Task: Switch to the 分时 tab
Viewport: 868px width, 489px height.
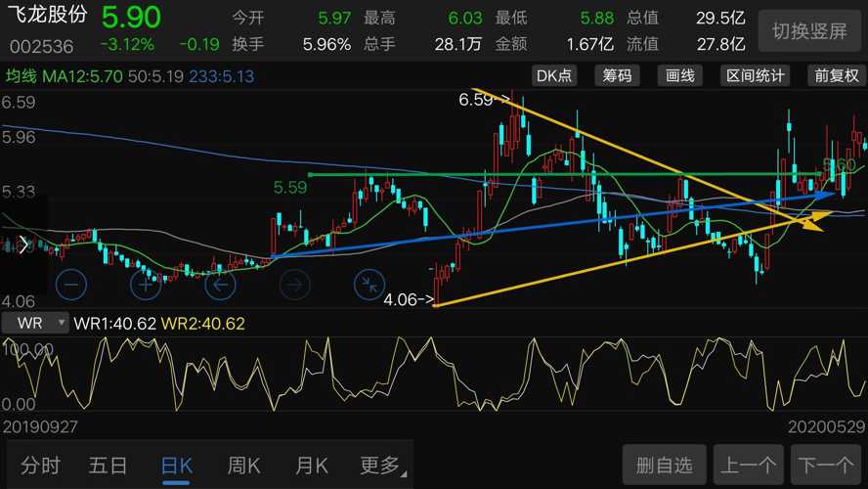Action: (x=40, y=466)
